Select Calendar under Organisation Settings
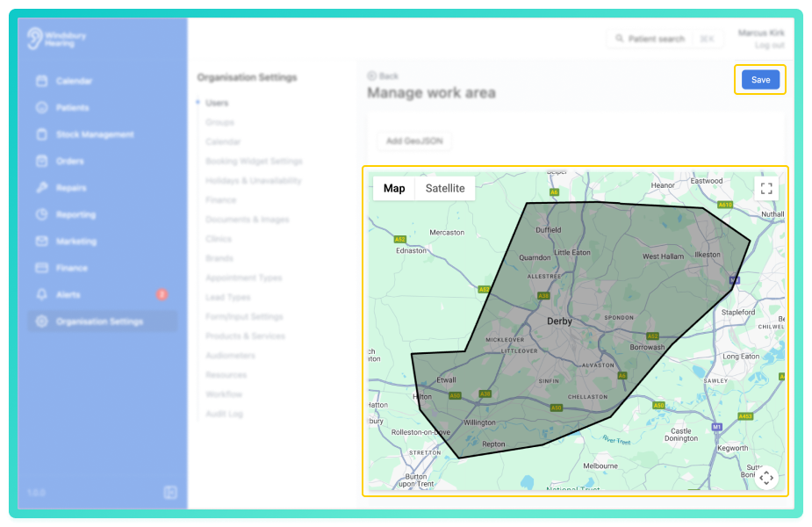This screenshot has height=527, width=812. (x=223, y=141)
